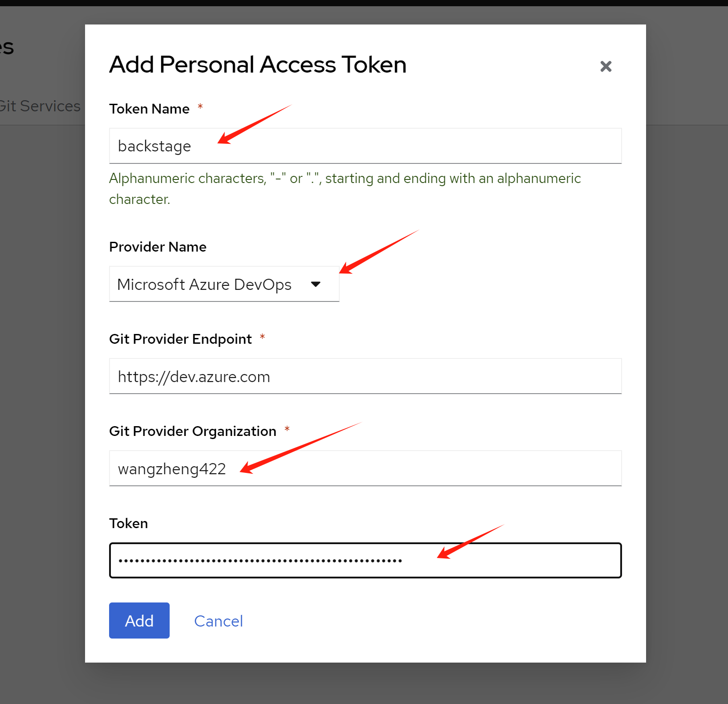Click the required asterisk beside Git Provider Organization
Viewport: 728px width, 704px height.
pyautogui.click(x=287, y=429)
